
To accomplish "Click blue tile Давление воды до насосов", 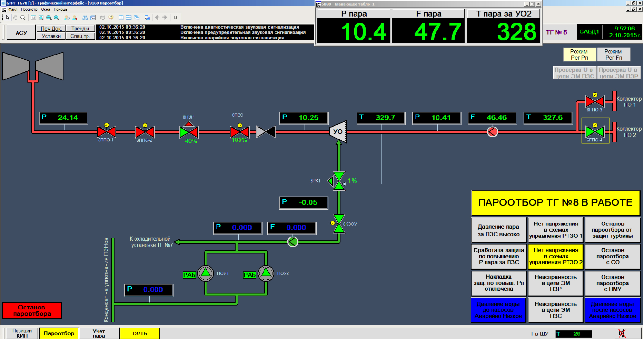I will click(499, 310).
